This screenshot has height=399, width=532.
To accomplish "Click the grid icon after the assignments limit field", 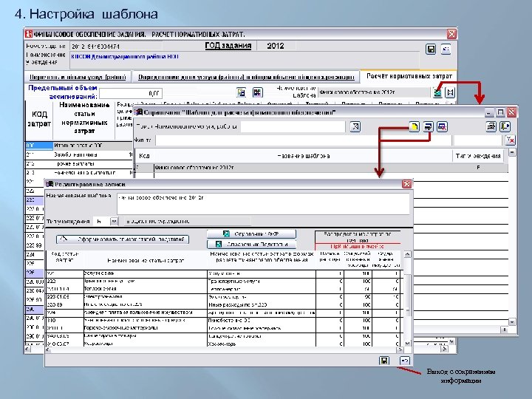I will [258, 92].
